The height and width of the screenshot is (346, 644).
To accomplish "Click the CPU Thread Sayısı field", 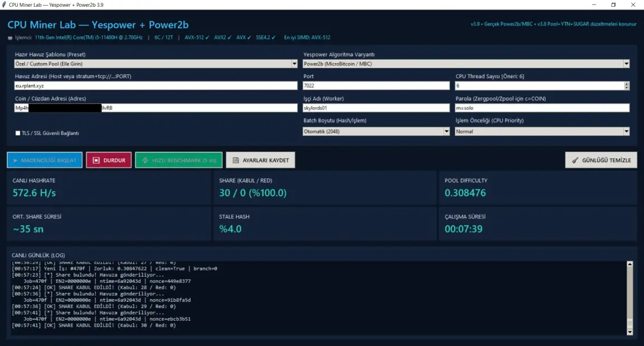I will tap(539, 86).
